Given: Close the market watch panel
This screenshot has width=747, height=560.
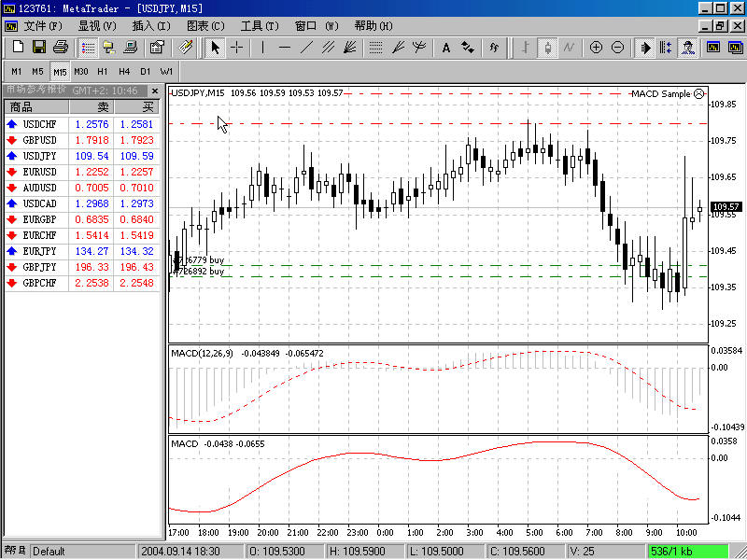Looking at the screenshot, I should click(155, 91).
